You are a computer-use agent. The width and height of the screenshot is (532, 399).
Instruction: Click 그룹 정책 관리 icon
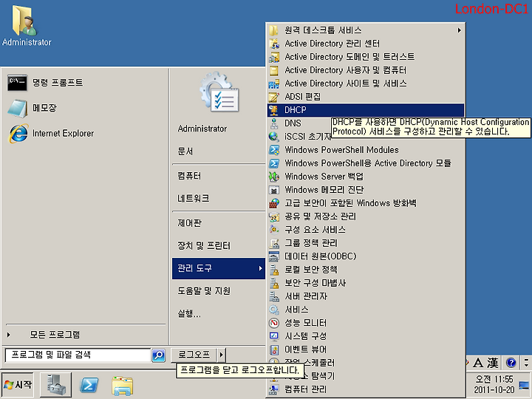click(274, 243)
